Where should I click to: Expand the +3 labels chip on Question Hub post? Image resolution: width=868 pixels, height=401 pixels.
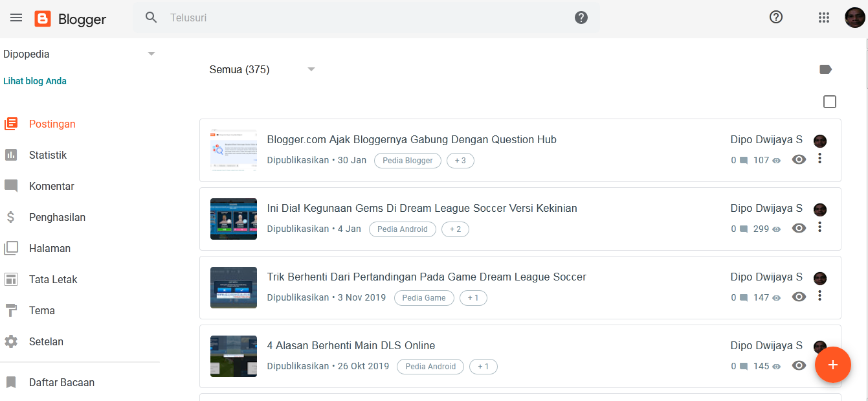coord(460,160)
